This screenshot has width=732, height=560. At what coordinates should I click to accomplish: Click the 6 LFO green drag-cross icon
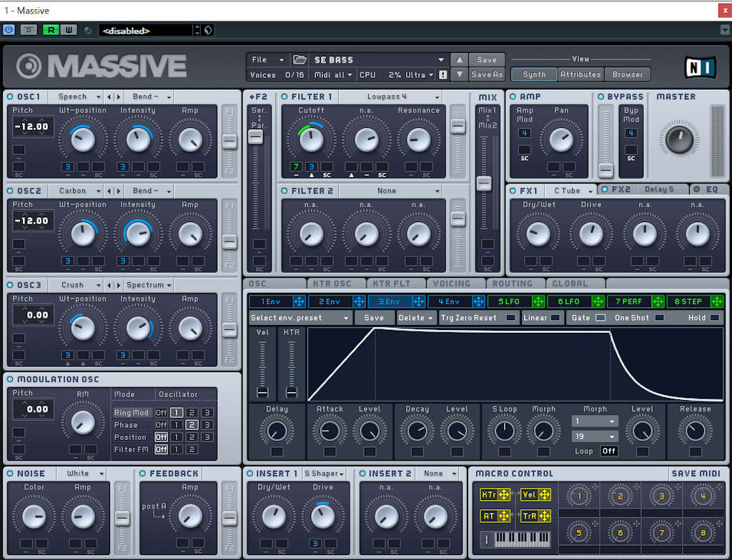click(x=598, y=301)
